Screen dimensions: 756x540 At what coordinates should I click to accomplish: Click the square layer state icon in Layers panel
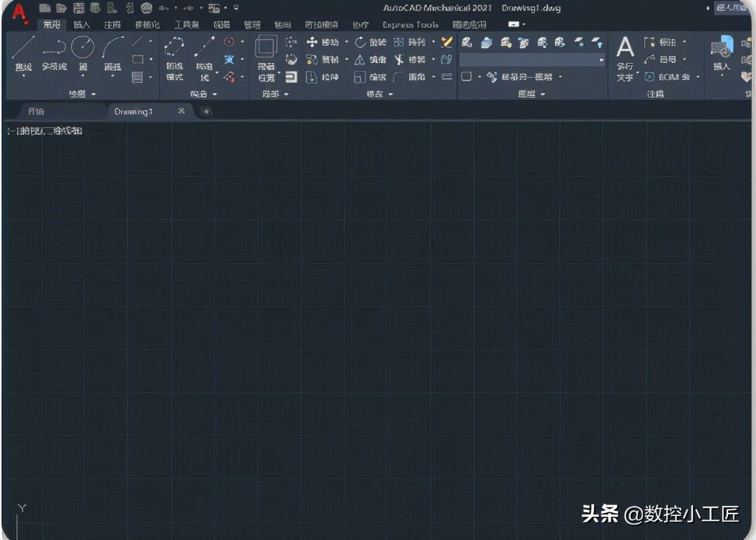pos(466,77)
